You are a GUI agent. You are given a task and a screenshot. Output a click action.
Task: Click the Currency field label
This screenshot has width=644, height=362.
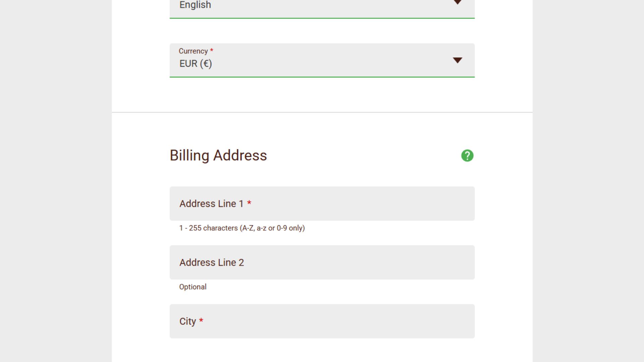[x=193, y=51]
